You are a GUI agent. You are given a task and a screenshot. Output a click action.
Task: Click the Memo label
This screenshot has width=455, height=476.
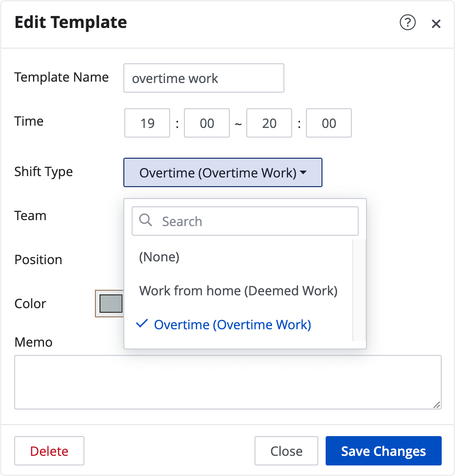[x=33, y=342]
